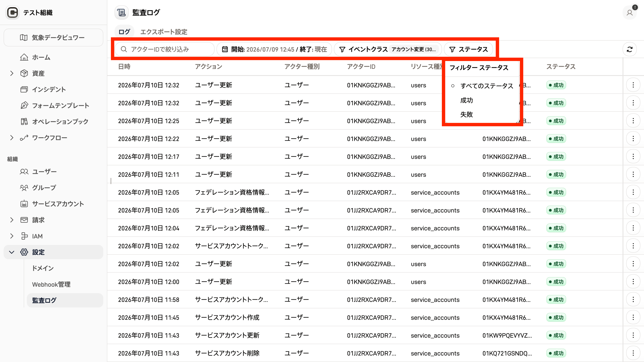
Task: Click the organization logo icon
Action: point(13,13)
